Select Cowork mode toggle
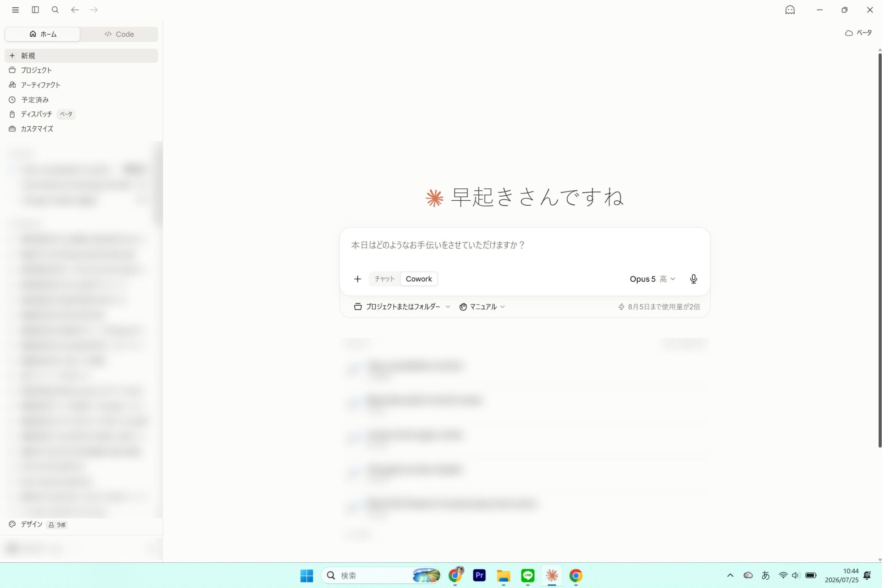 point(419,279)
